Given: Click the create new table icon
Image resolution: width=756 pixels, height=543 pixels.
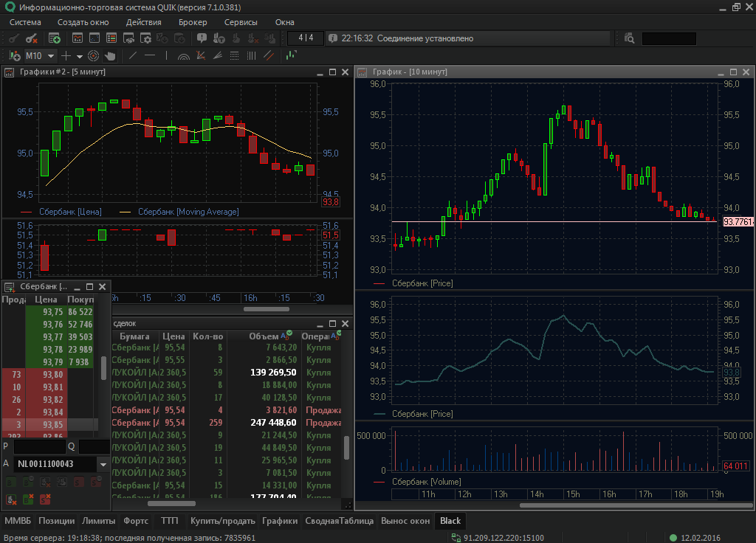Looking at the screenshot, I should 55,38.
